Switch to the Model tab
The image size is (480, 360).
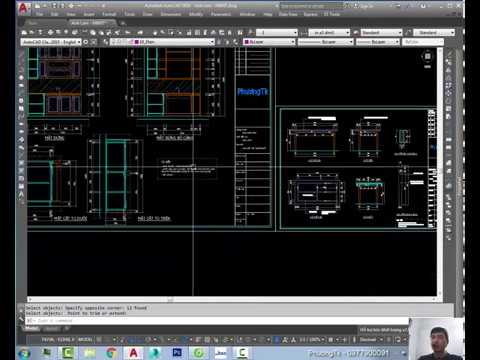pos(32,329)
